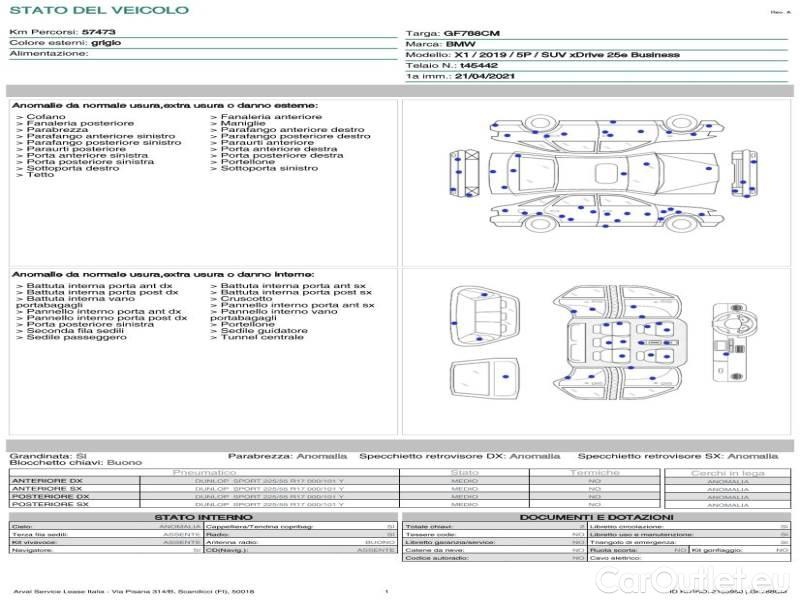Click the Seconda fila sedili entry

(70, 331)
